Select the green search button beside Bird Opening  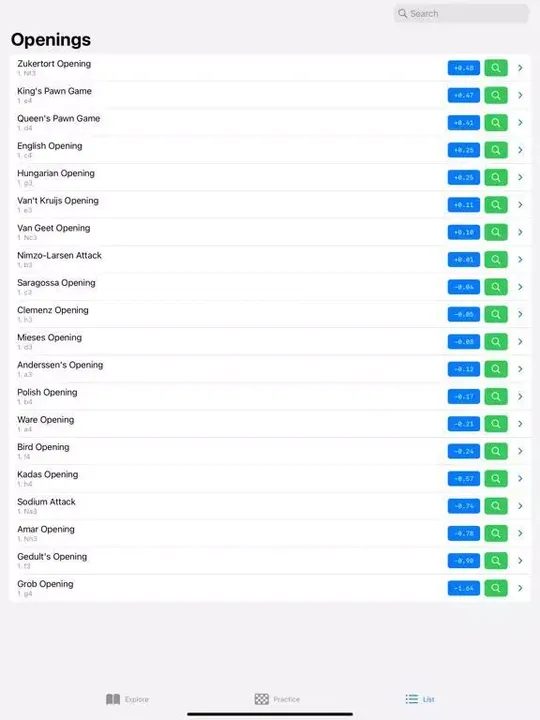coord(495,451)
